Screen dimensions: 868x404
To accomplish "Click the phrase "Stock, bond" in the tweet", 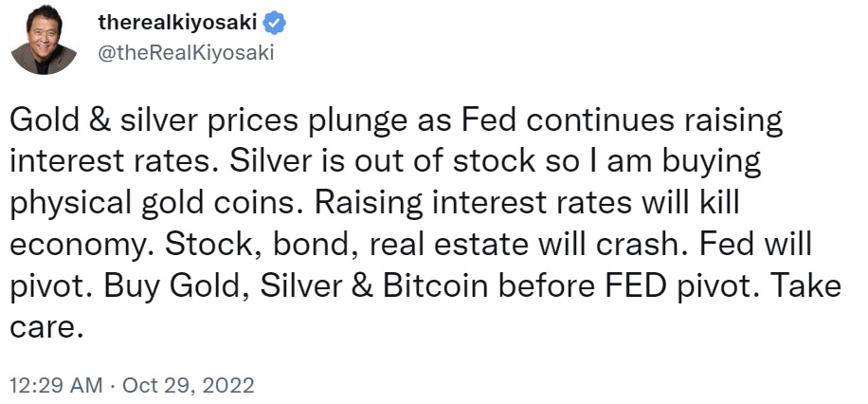I will (x=246, y=246).
